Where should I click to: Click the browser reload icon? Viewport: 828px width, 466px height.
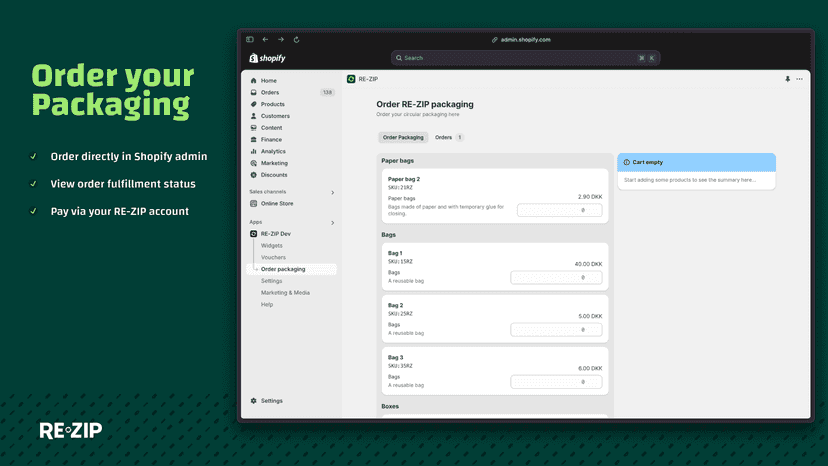coord(296,40)
